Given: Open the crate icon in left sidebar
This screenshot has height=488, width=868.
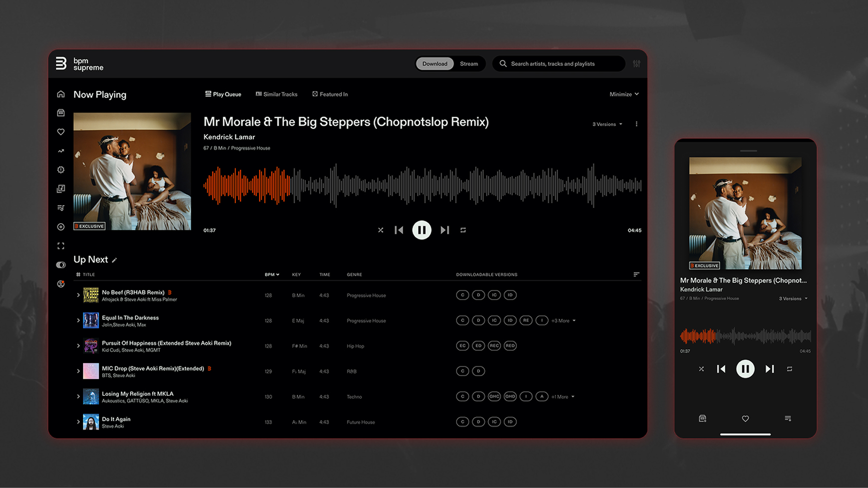Looking at the screenshot, I should 61,113.
